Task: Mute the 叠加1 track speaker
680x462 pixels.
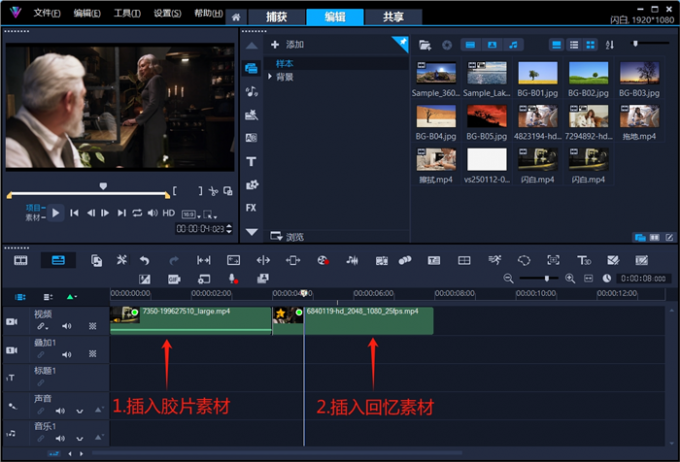Action: (66, 354)
